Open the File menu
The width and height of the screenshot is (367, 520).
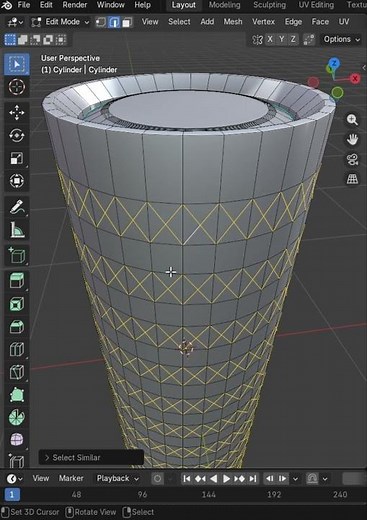pos(24,5)
